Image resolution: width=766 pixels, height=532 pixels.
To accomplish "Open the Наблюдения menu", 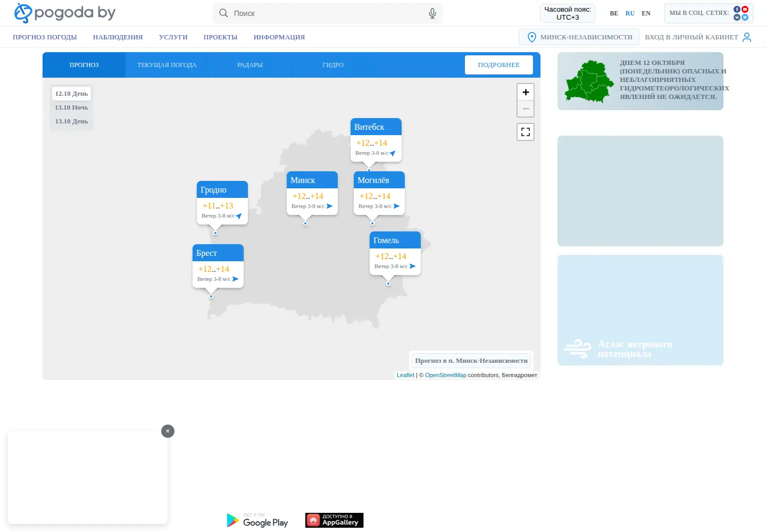I will pyautogui.click(x=118, y=37).
